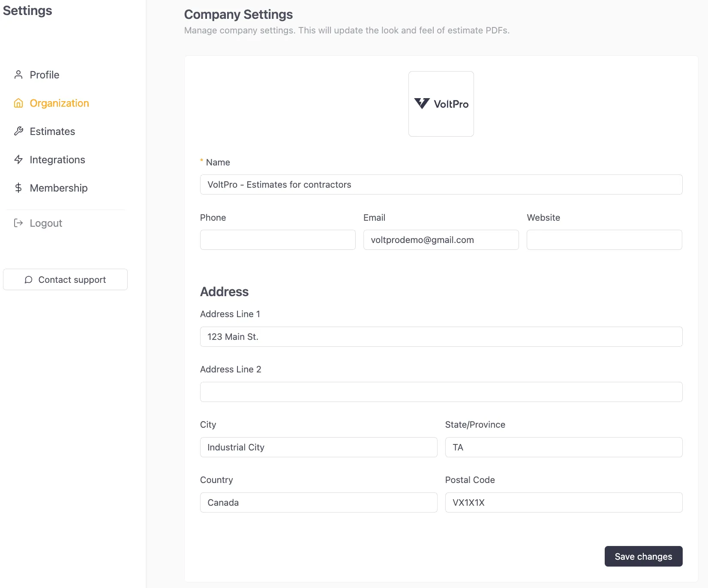Click the Integrations lightning bolt icon

click(x=18, y=159)
